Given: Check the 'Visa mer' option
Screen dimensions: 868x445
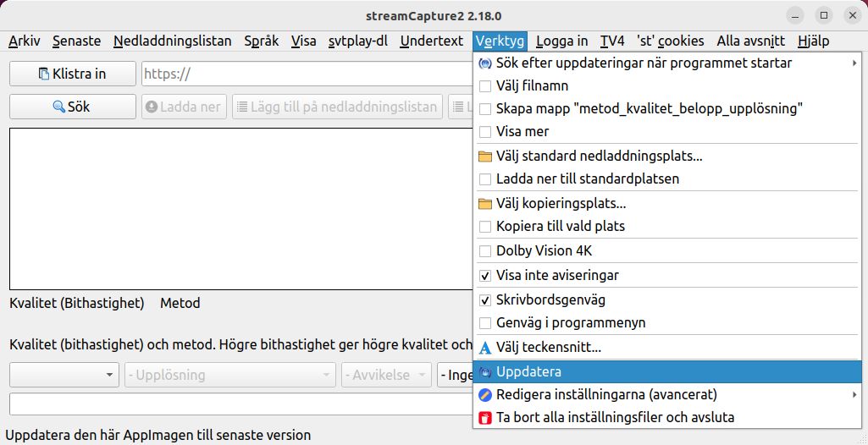Looking at the screenshot, I should click(485, 132).
